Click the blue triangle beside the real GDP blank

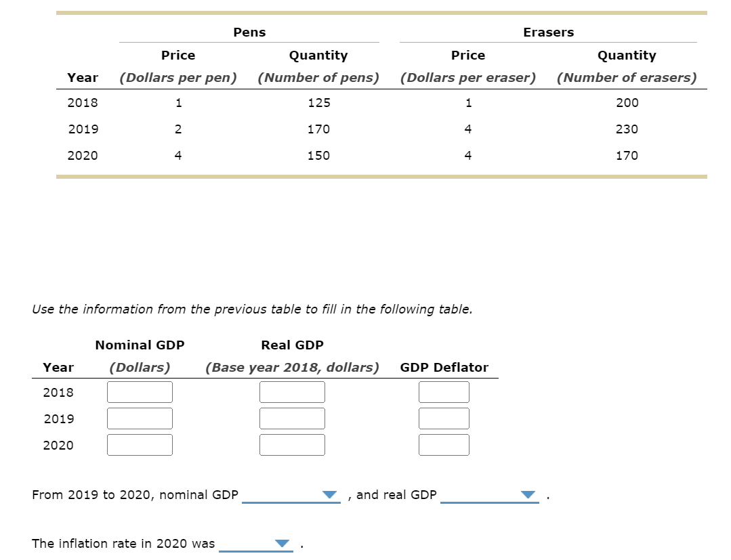point(528,495)
